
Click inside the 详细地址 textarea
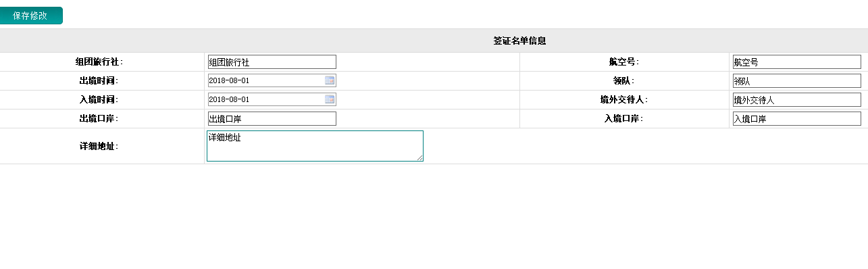coord(315,146)
